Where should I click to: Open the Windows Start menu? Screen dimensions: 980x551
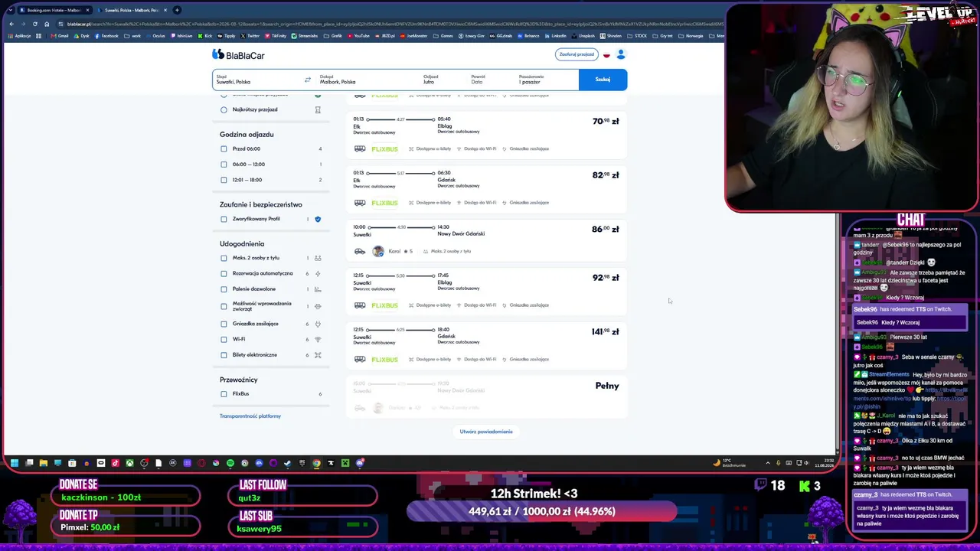point(15,463)
